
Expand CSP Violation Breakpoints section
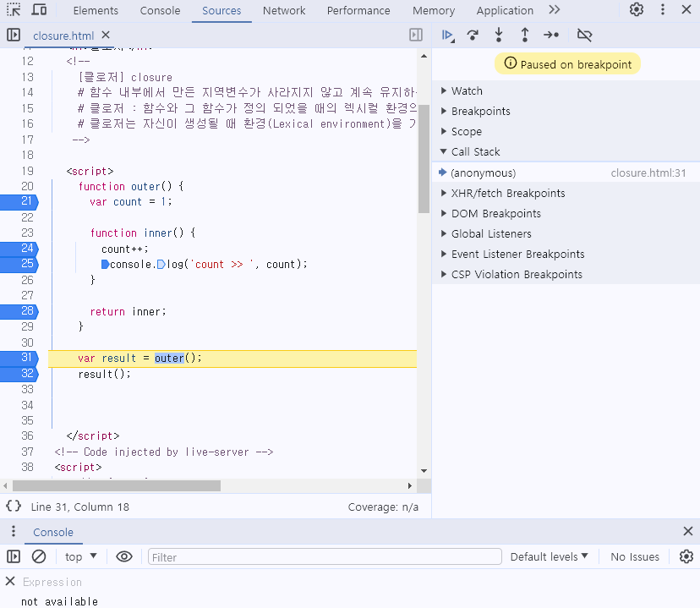pyautogui.click(x=566, y=275)
